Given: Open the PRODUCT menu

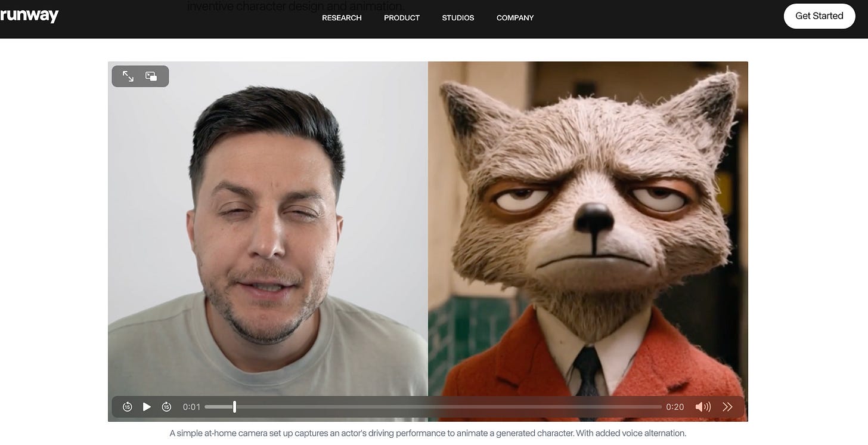Looking at the screenshot, I should pyautogui.click(x=402, y=18).
